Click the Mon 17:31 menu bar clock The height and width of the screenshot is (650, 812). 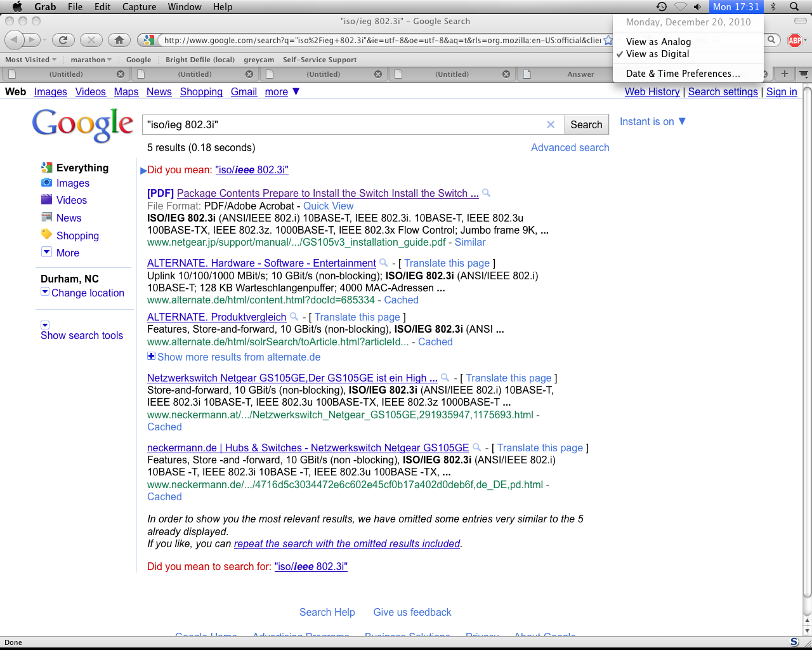736,6
